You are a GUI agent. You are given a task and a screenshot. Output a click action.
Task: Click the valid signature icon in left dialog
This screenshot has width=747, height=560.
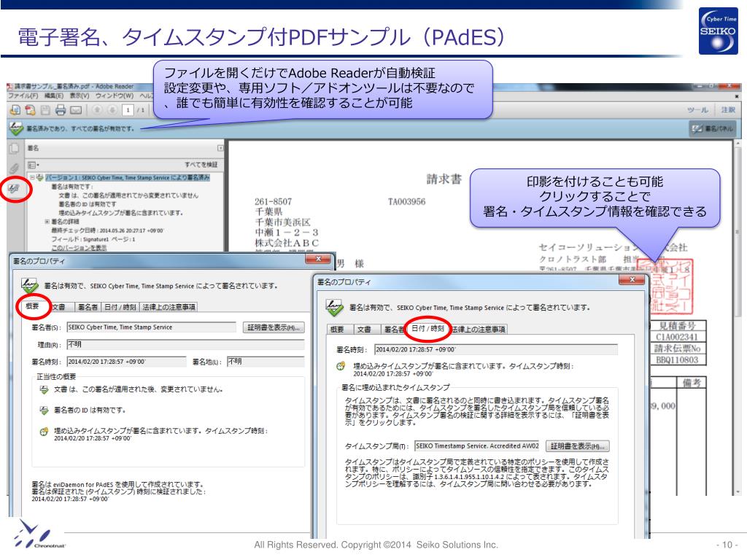[x=29, y=285]
